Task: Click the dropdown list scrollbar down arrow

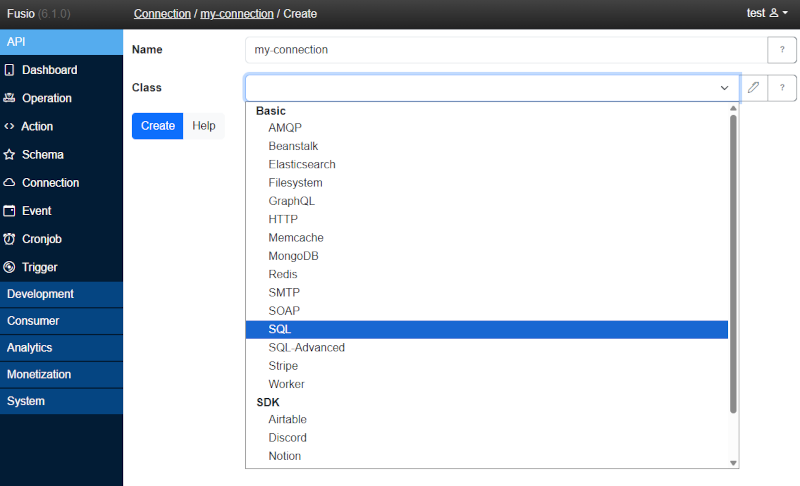Action: point(733,463)
